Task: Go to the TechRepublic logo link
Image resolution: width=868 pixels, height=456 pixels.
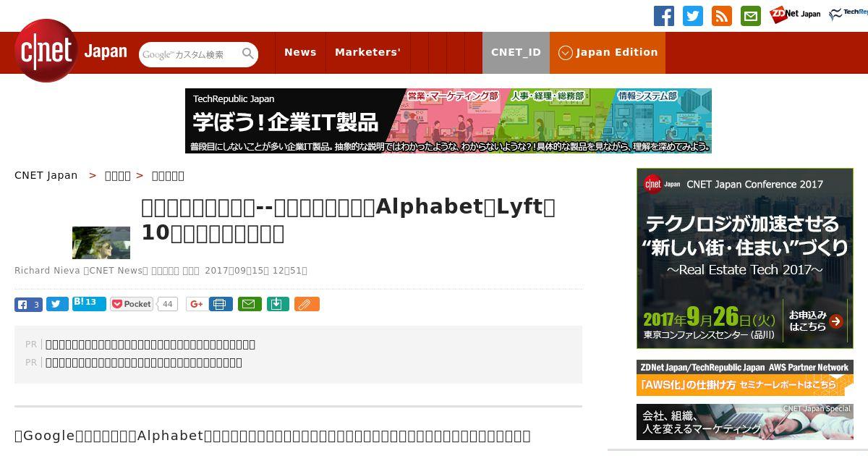Action: click(848, 14)
